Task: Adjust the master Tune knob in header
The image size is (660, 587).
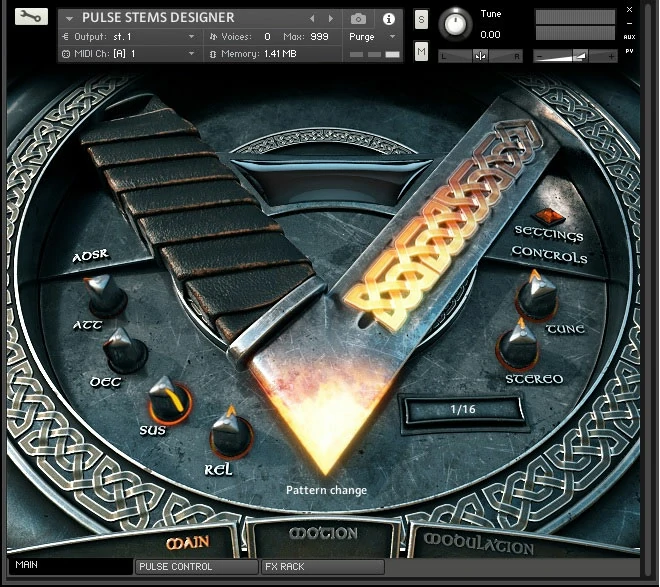Action: pos(455,24)
